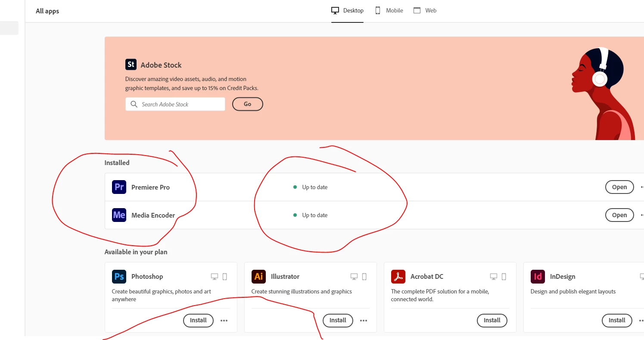Click the Media Encoder 'Up to date' status

click(x=310, y=215)
